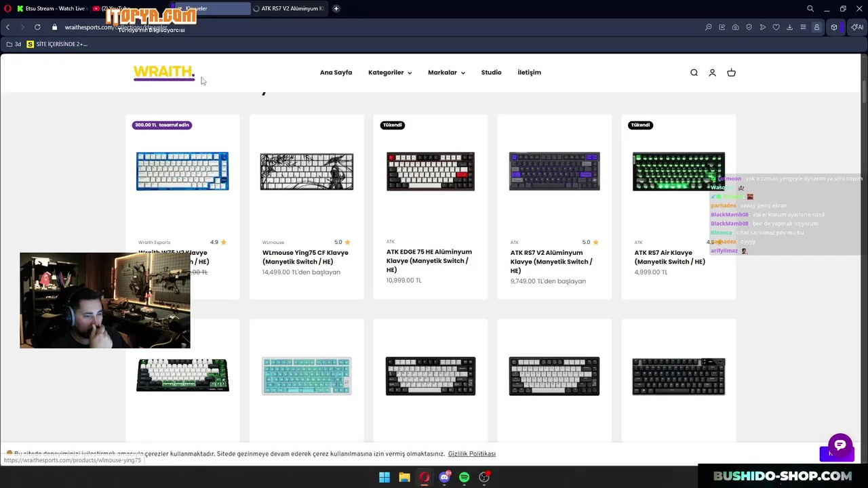Click the blue Wraith W75 keyboard image
868x488 pixels.
[x=182, y=171]
